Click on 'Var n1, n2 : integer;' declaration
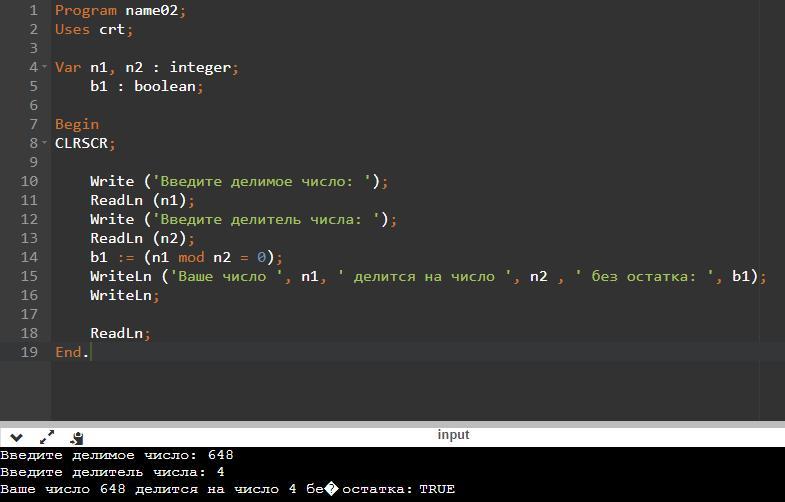Screen dimensions: 785x502 pos(147,67)
